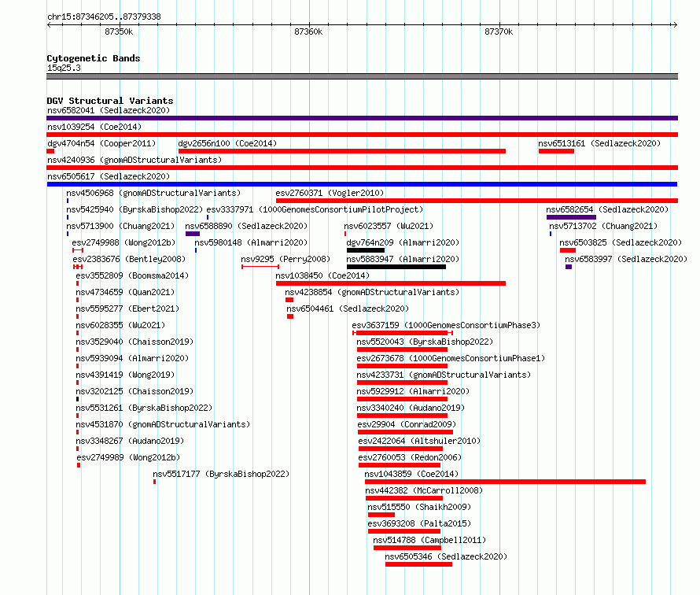The height and width of the screenshot is (595, 700).
Task: Open nsv515550 (Shaikh2009) variant
Action: tap(419, 507)
